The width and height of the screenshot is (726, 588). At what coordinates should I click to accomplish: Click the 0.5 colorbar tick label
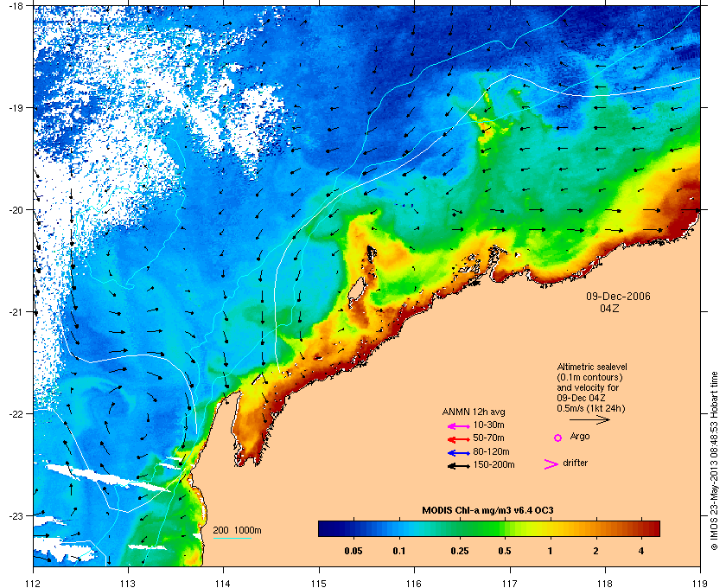tap(505, 552)
